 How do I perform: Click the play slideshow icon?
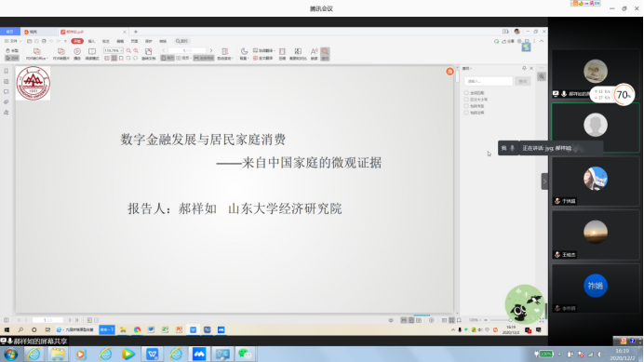pos(77,53)
